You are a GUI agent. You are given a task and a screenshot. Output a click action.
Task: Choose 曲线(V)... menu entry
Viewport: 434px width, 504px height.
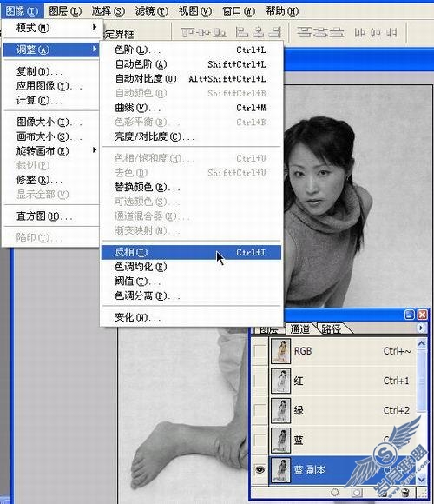pos(191,108)
